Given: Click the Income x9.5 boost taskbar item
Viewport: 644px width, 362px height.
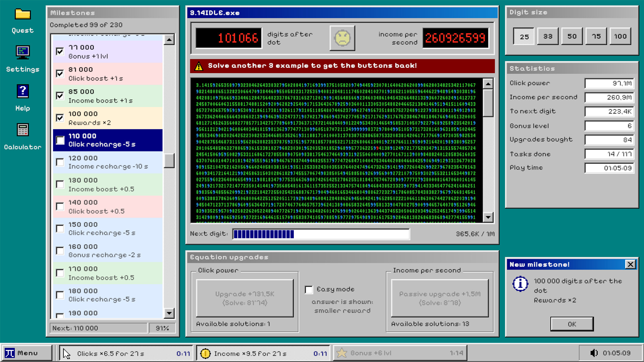Looking at the screenshot, I should pos(263,353).
